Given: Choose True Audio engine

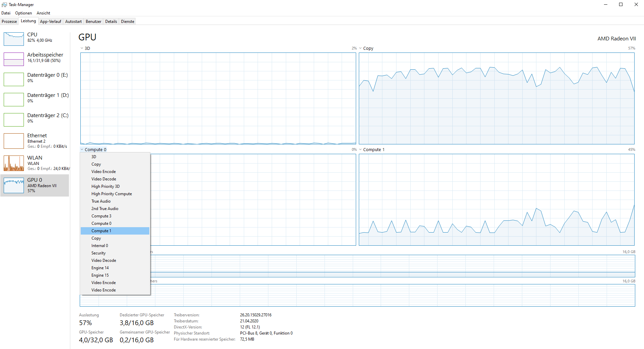Looking at the screenshot, I should pyautogui.click(x=115, y=201).
